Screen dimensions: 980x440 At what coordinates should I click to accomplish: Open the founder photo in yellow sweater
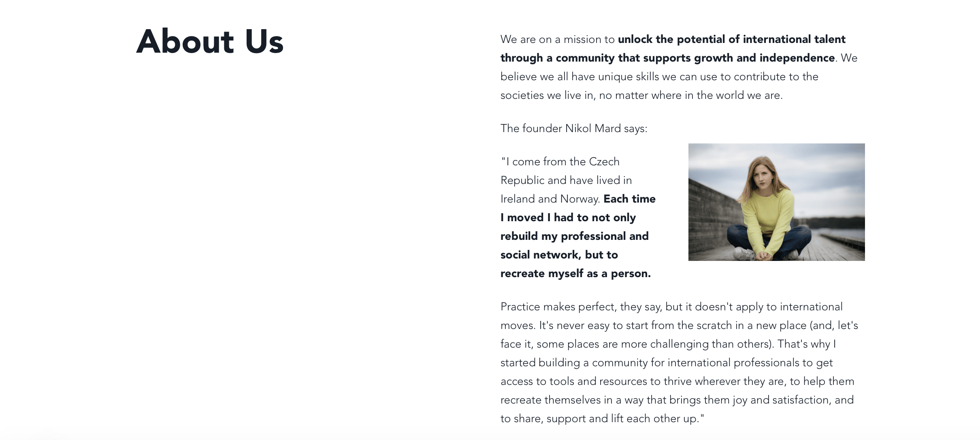pos(776,202)
